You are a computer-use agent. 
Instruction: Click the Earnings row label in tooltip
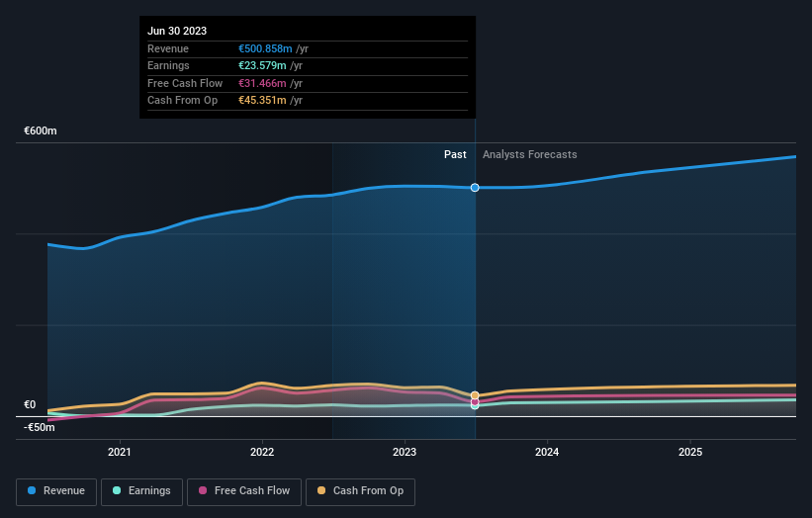[x=168, y=65]
